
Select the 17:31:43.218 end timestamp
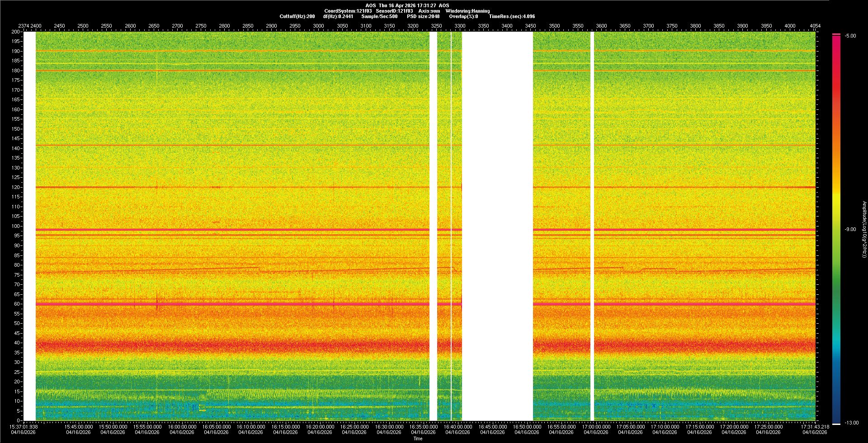coord(815,427)
